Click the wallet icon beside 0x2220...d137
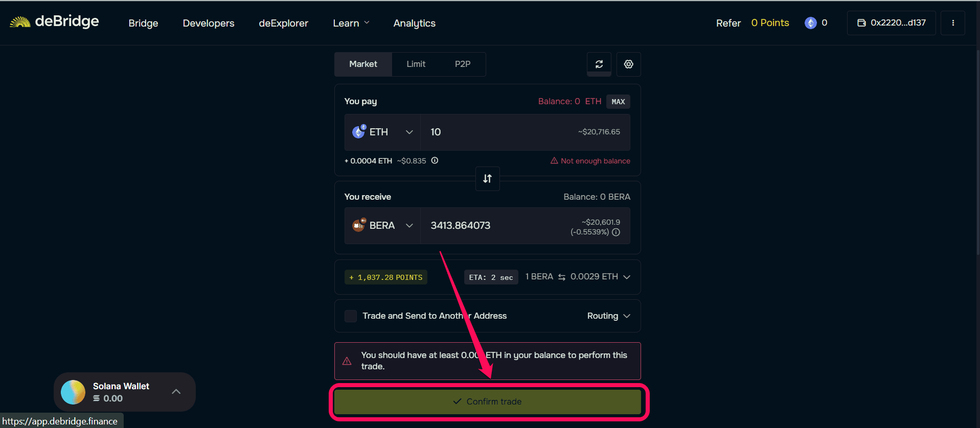 pos(861,23)
